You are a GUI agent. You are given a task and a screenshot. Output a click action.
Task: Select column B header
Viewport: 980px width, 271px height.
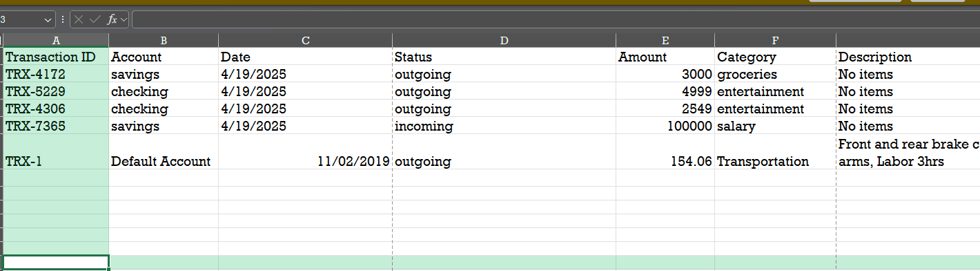pyautogui.click(x=164, y=40)
